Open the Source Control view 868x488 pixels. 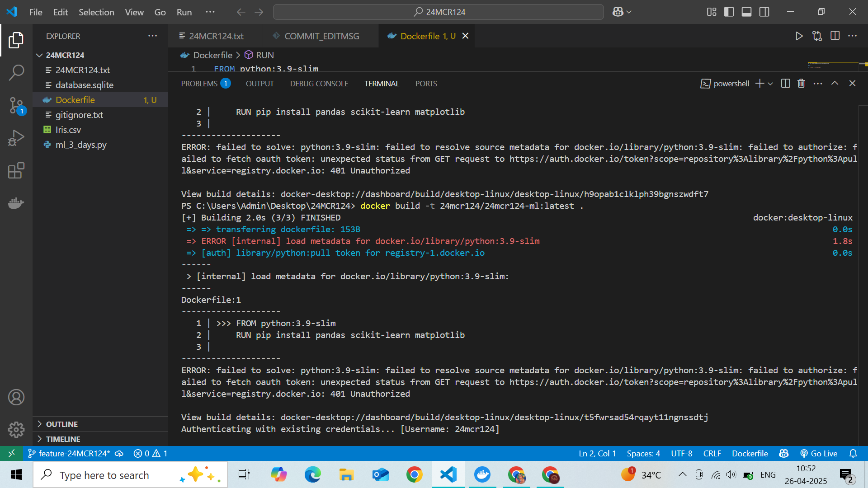click(x=16, y=105)
